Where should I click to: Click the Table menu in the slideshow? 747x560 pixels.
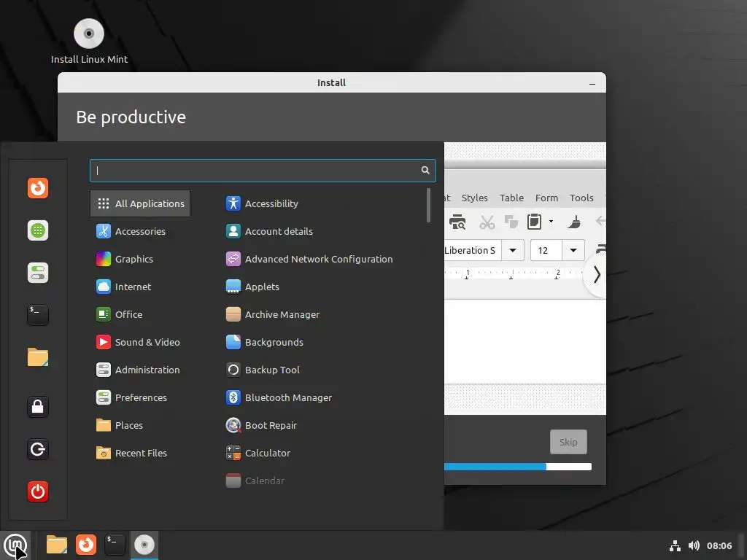click(511, 198)
